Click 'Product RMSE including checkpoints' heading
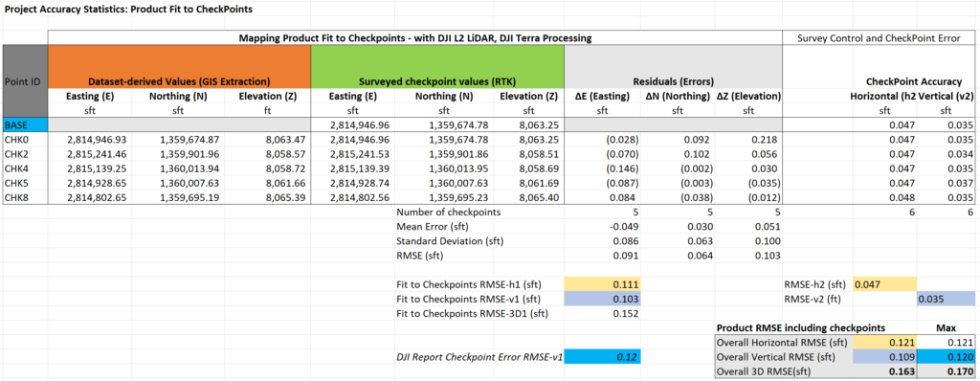The width and height of the screenshot is (980, 381). click(800, 328)
